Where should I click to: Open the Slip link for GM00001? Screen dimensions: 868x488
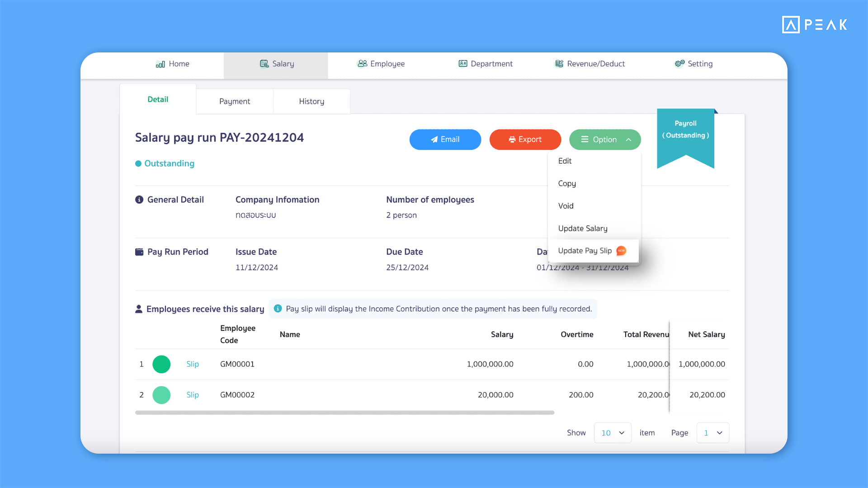pyautogui.click(x=192, y=364)
